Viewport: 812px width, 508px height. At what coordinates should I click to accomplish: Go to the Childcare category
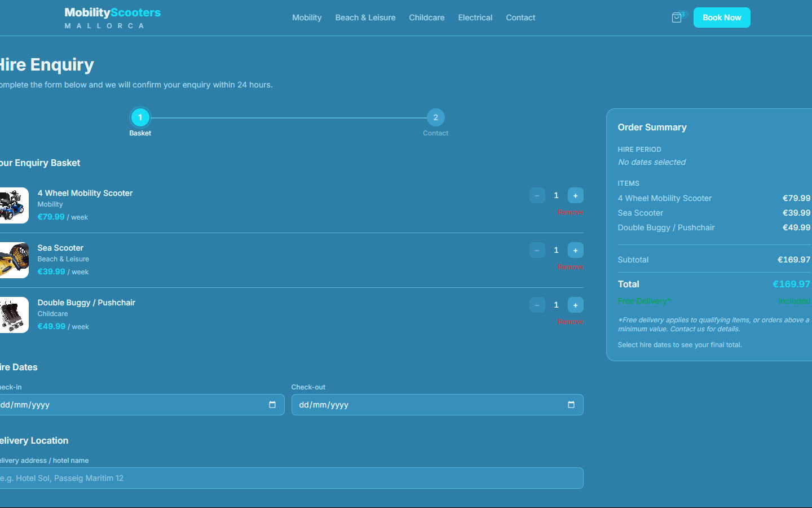click(427, 17)
